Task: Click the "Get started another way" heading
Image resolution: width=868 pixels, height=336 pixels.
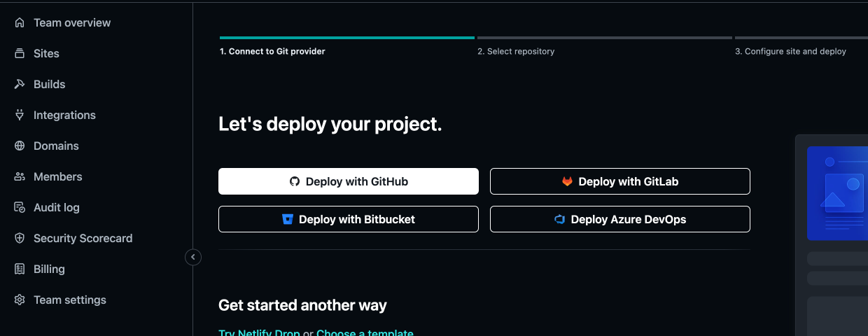Action: point(302,305)
